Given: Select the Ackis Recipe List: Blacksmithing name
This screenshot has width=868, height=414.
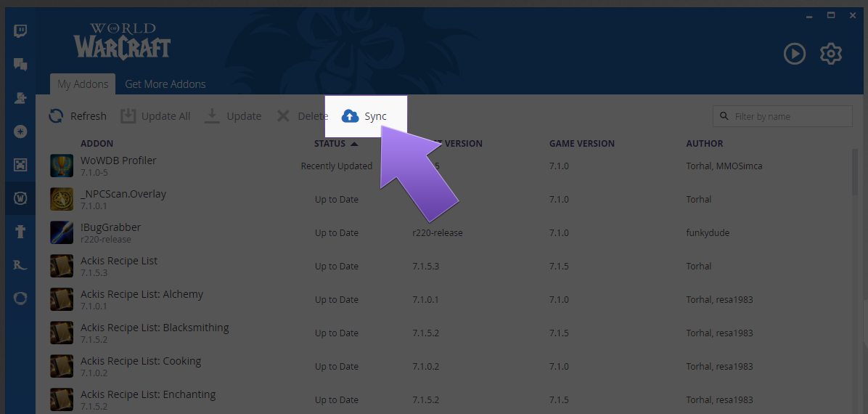Looking at the screenshot, I should (x=155, y=328).
